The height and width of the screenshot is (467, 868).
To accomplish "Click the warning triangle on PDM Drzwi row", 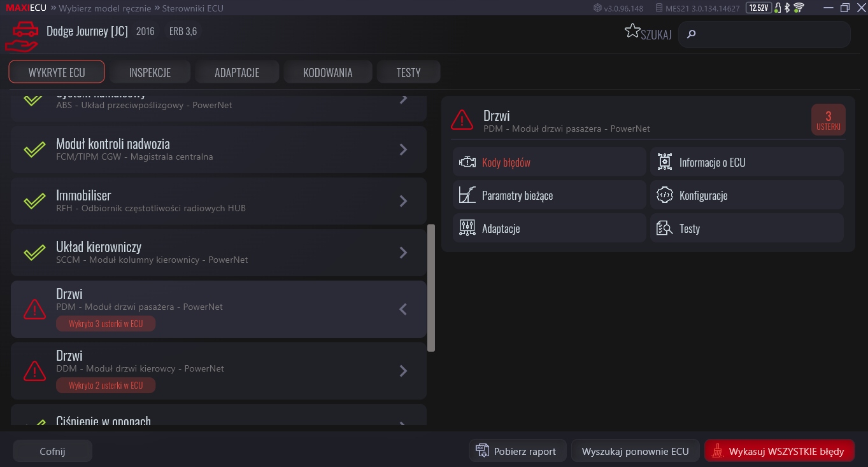I will click(x=34, y=309).
